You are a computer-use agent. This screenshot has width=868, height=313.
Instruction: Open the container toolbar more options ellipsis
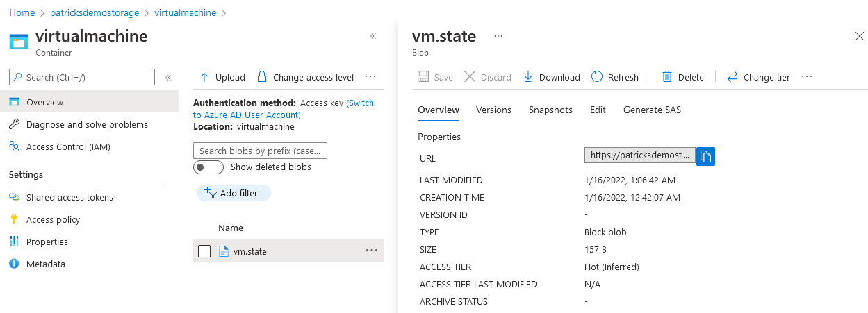(370, 76)
